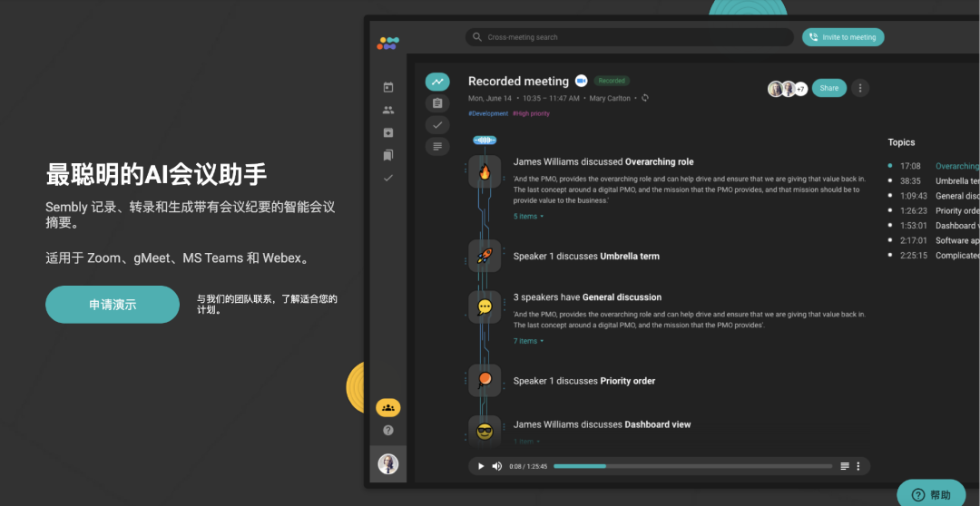This screenshot has height=506, width=980.
Task: Expand the 7 items dropdown
Action: pyautogui.click(x=528, y=341)
